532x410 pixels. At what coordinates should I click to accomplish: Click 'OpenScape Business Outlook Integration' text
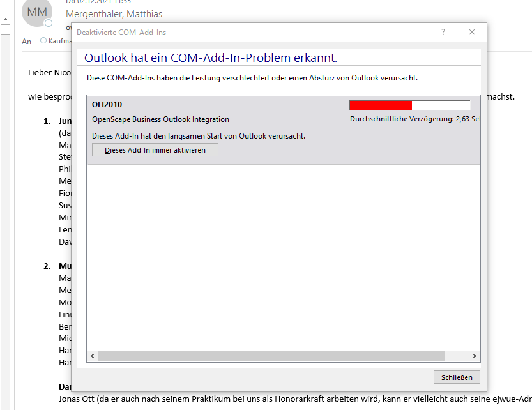click(160, 119)
